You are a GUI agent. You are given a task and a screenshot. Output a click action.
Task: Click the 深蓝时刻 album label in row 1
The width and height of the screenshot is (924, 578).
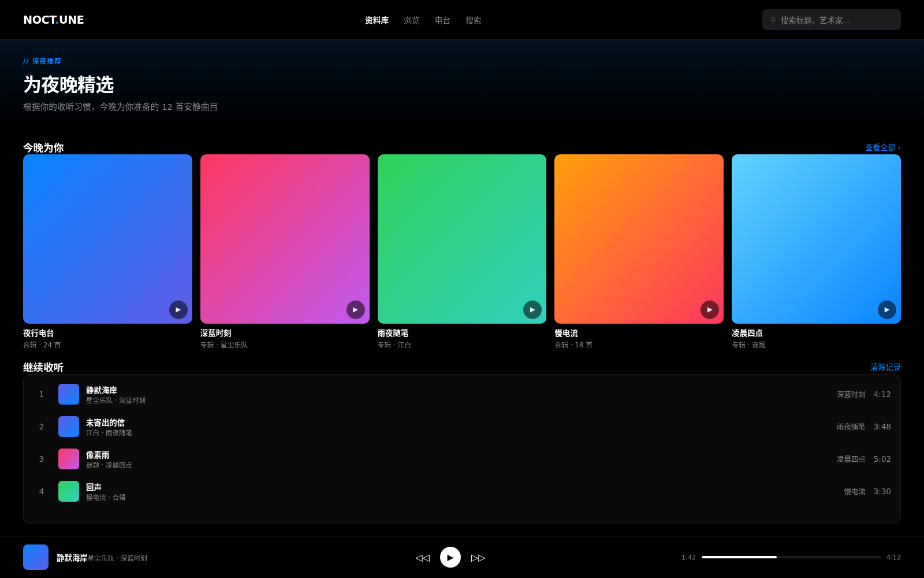(x=851, y=394)
